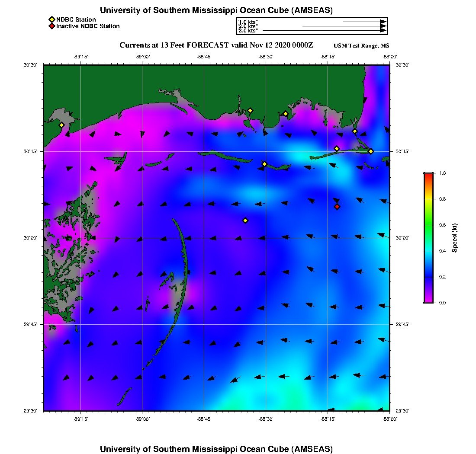Click the USM Test Range, MS label
This screenshot has width=476, height=454.
361,46
